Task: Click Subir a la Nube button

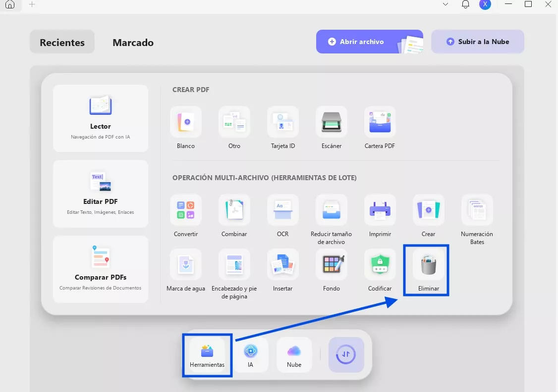Action: (x=478, y=42)
